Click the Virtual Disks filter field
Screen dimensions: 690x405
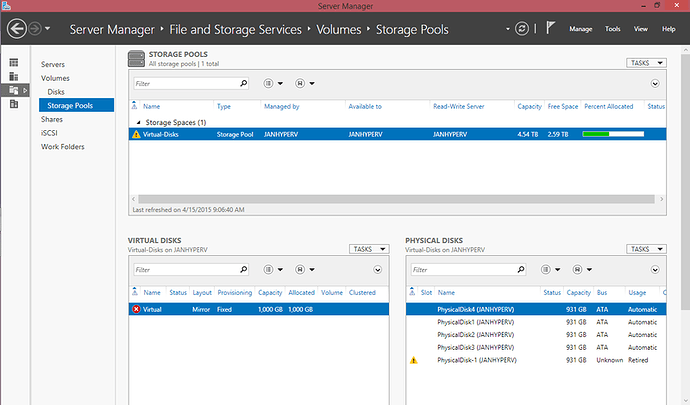tap(184, 270)
